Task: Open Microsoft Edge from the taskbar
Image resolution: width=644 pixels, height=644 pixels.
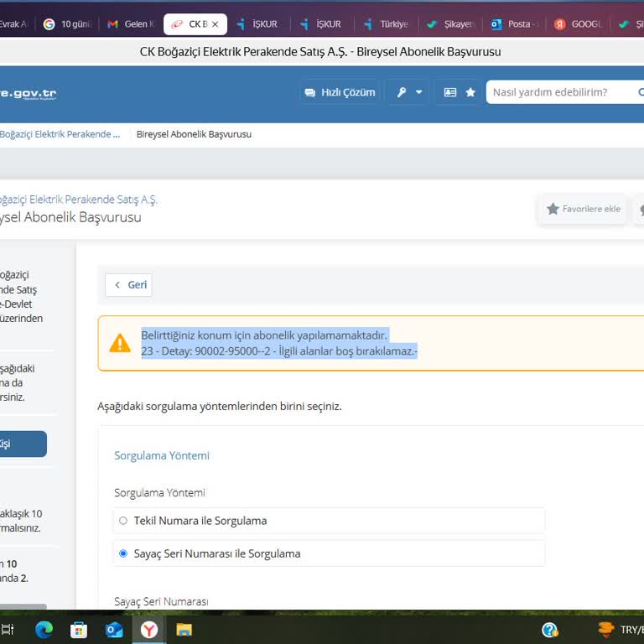Action: click(44, 630)
